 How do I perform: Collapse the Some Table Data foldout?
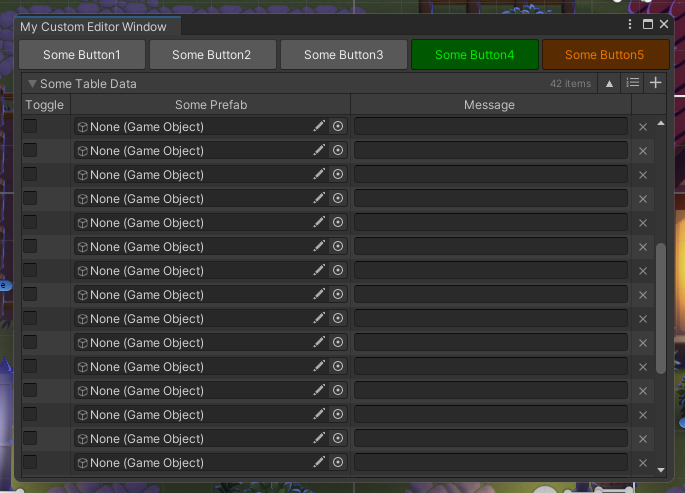pyautogui.click(x=33, y=84)
